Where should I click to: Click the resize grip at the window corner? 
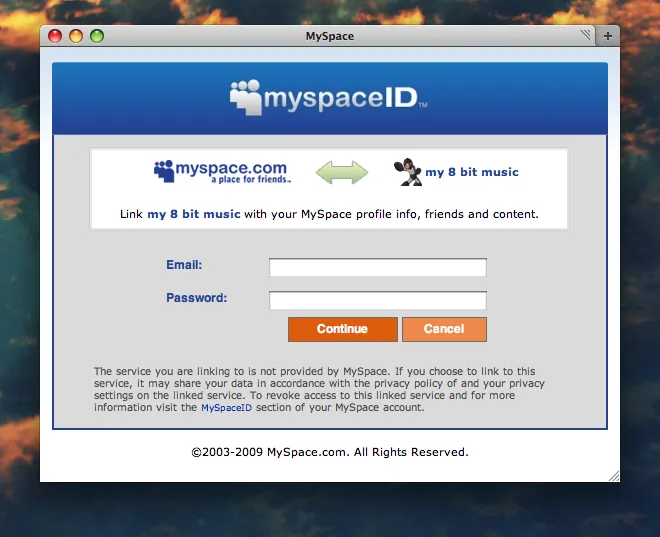pyautogui.click(x=613, y=475)
